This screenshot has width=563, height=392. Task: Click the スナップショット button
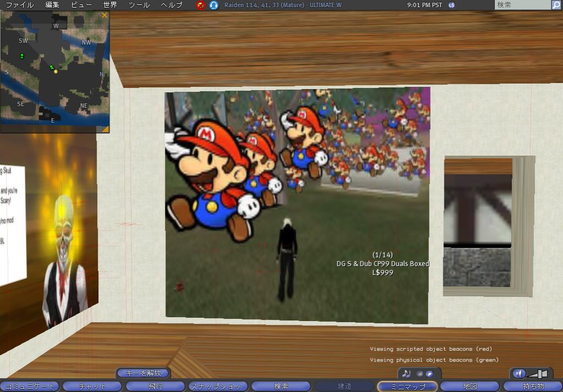click(218, 387)
